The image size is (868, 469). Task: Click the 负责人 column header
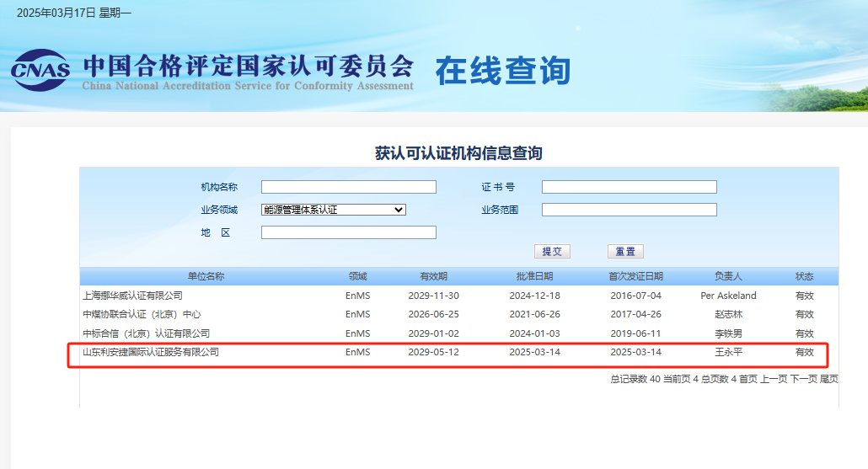728,276
